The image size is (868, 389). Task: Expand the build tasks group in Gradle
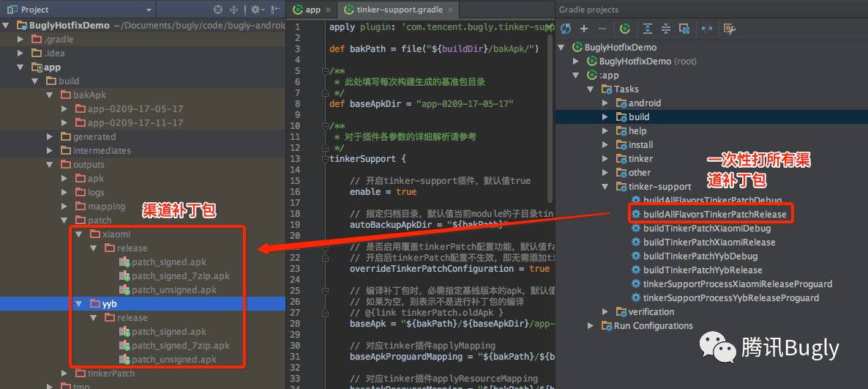606,117
